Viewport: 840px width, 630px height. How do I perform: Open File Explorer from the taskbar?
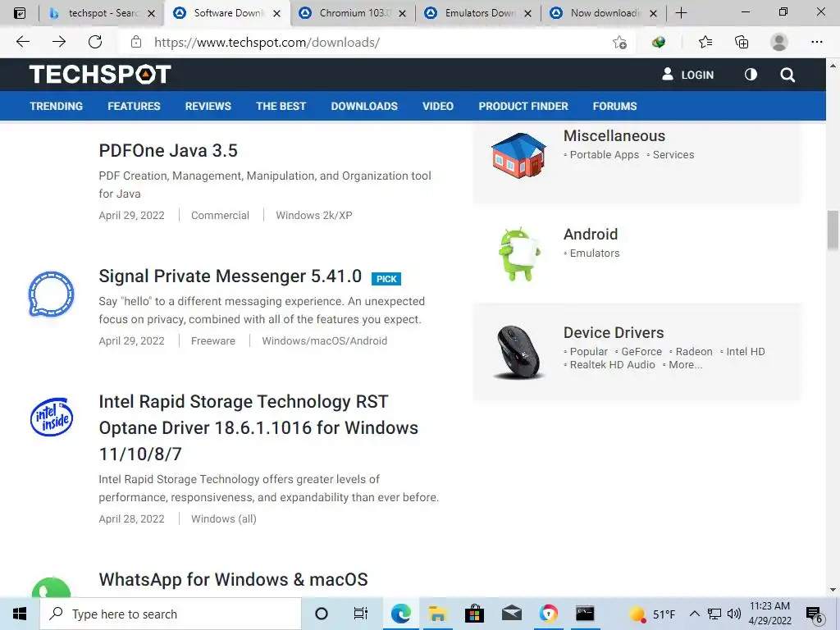(x=437, y=614)
